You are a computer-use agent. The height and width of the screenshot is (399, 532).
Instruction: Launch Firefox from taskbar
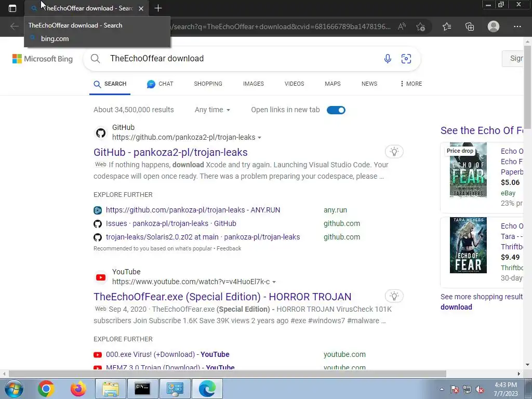(x=78, y=389)
